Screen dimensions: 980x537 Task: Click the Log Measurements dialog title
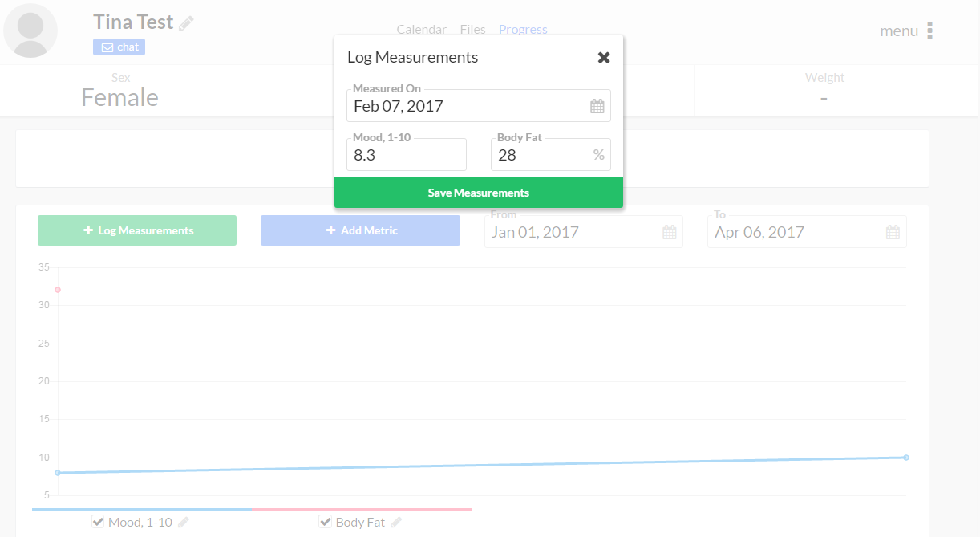(x=412, y=57)
